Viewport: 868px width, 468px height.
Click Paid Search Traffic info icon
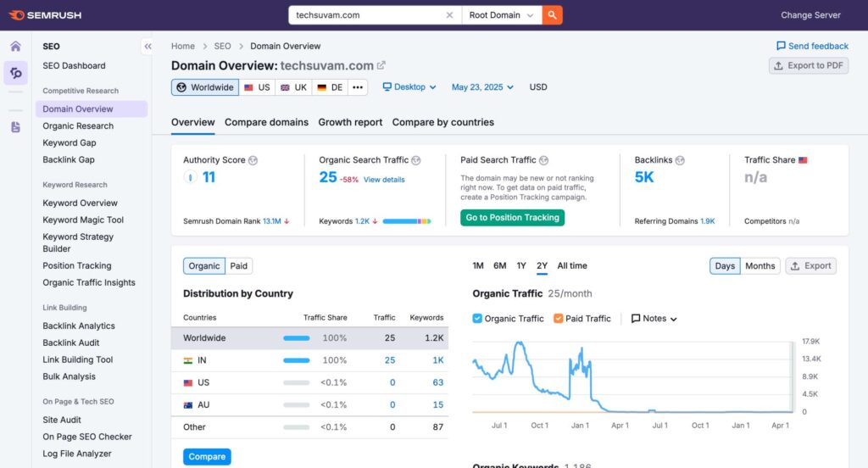[x=543, y=160]
